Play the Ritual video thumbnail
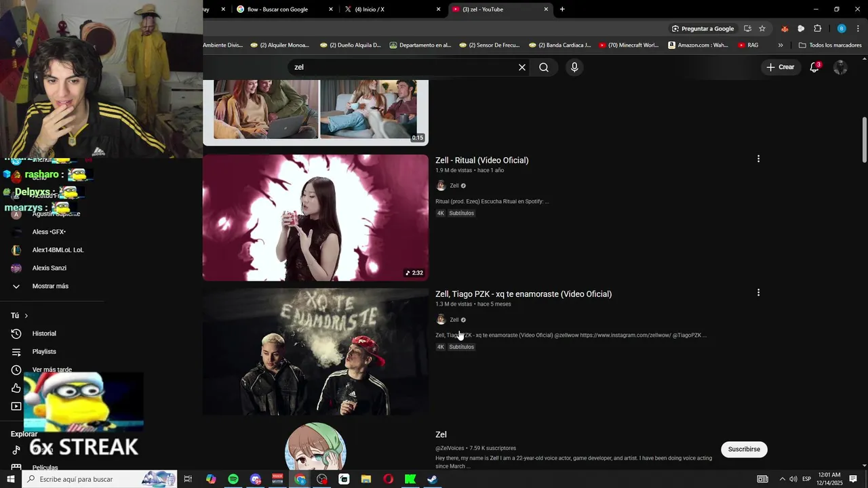Image resolution: width=868 pixels, height=488 pixels. (x=315, y=218)
